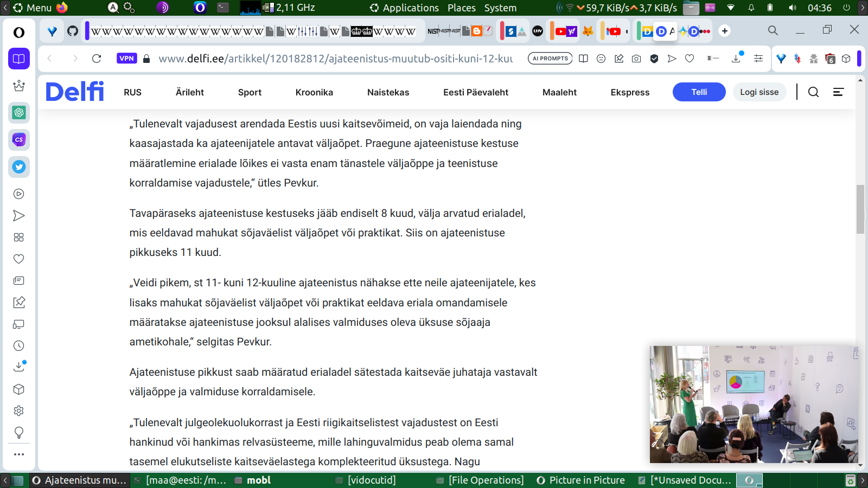Image resolution: width=868 pixels, height=488 pixels.
Task: Add page to bookmarks with heart icon
Action: coord(690,59)
